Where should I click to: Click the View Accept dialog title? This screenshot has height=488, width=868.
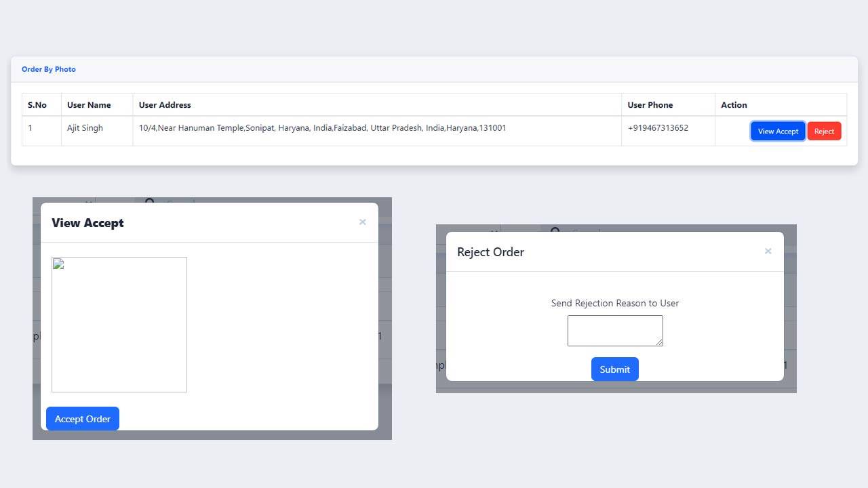[x=87, y=223]
